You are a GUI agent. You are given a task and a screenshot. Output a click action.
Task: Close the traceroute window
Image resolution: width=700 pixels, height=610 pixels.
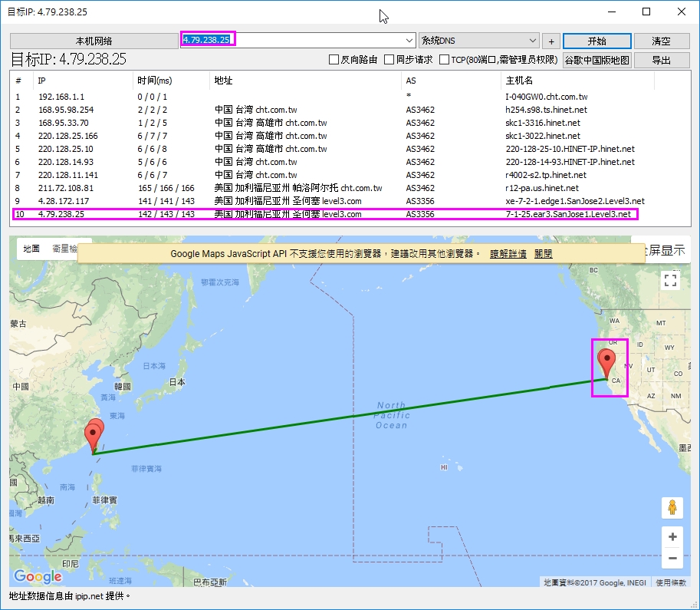[x=682, y=12]
